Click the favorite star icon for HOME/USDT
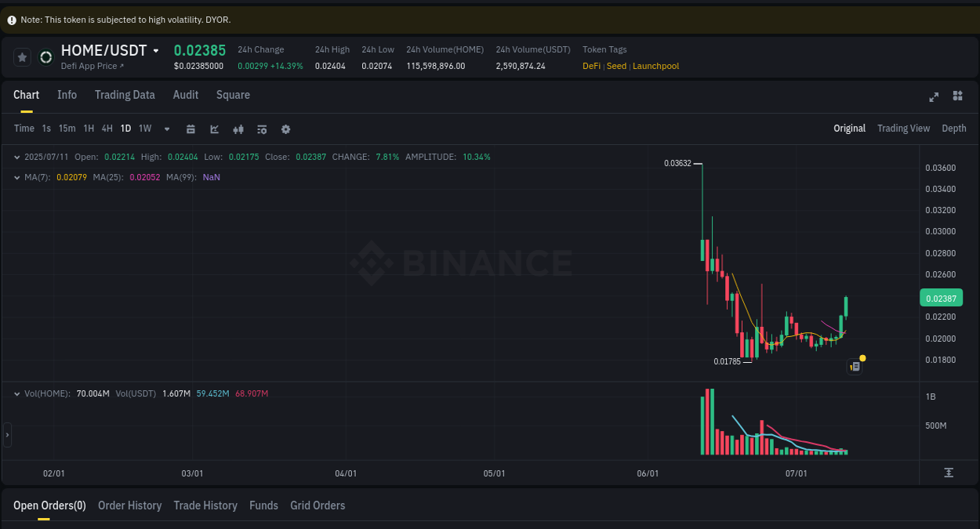The image size is (980, 529). point(22,56)
